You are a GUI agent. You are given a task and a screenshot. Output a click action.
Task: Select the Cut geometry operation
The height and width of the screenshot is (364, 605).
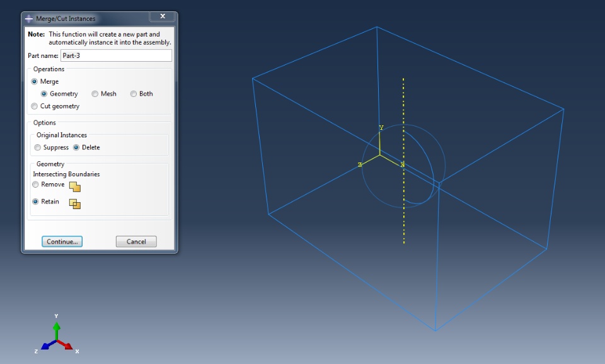pyautogui.click(x=34, y=106)
